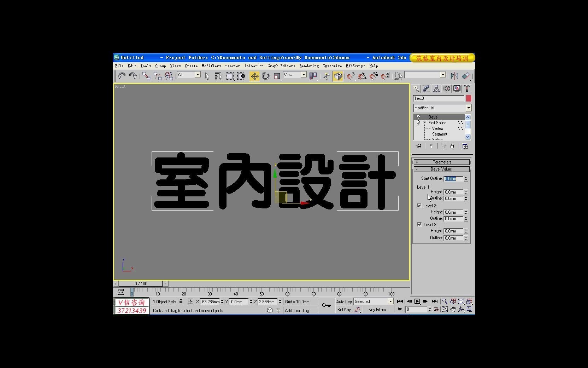Click the Vertex sub-object entry
This screenshot has width=588, height=368.
tap(438, 128)
